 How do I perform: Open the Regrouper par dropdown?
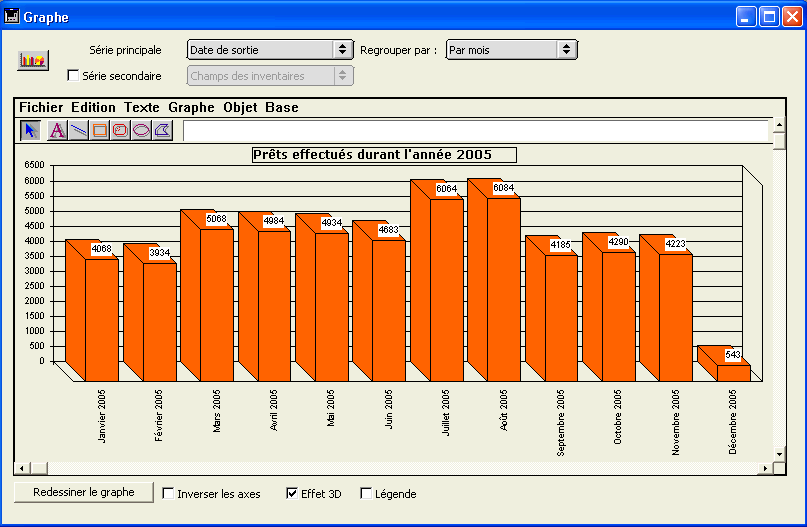[x=511, y=49]
